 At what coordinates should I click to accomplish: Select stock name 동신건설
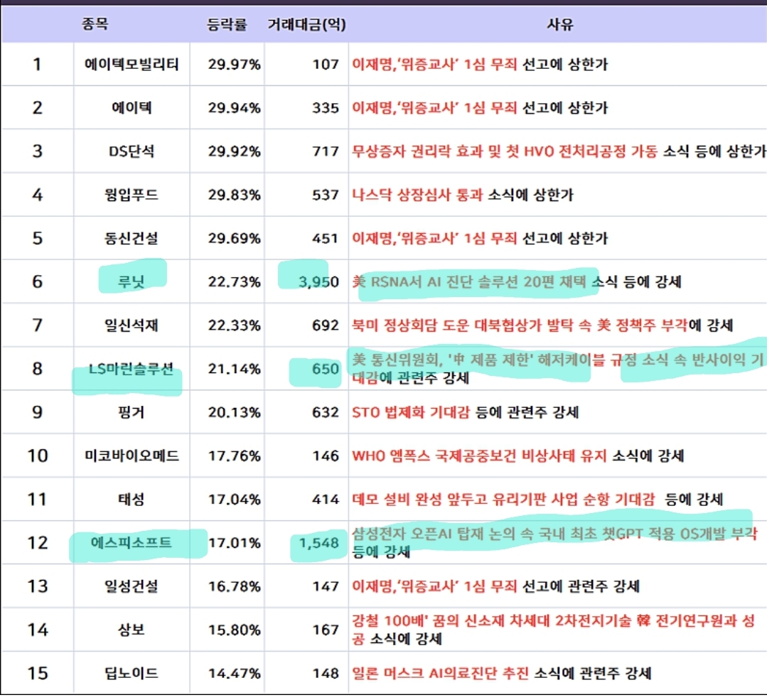tap(132, 238)
